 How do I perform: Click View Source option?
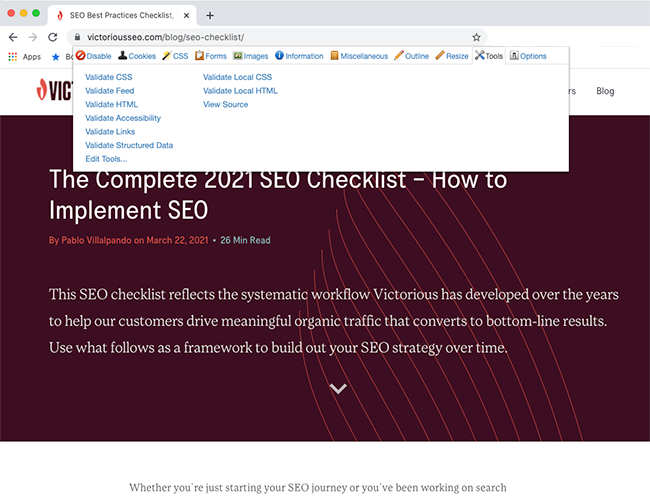point(225,104)
